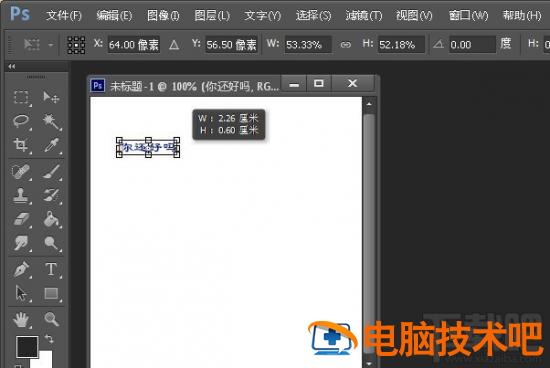The height and width of the screenshot is (368, 550).
Task: Open the 文字(Y) menu
Action: click(263, 15)
